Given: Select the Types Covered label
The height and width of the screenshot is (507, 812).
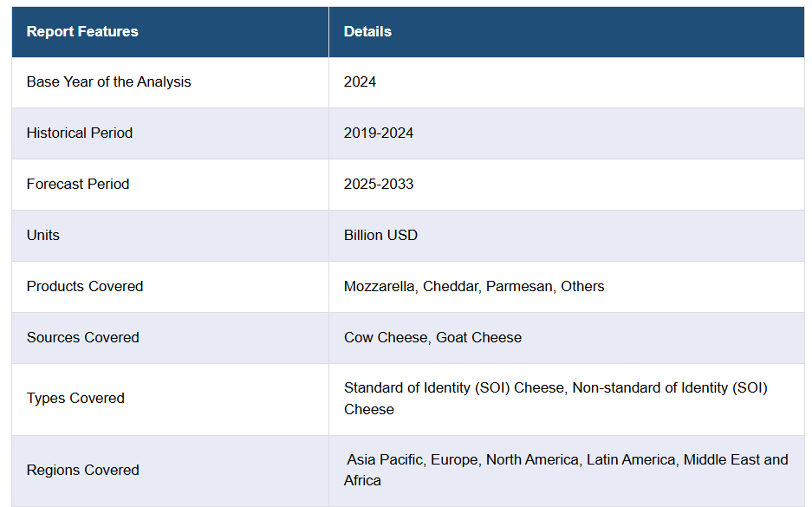Looking at the screenshot, I should tap(75, 399).
